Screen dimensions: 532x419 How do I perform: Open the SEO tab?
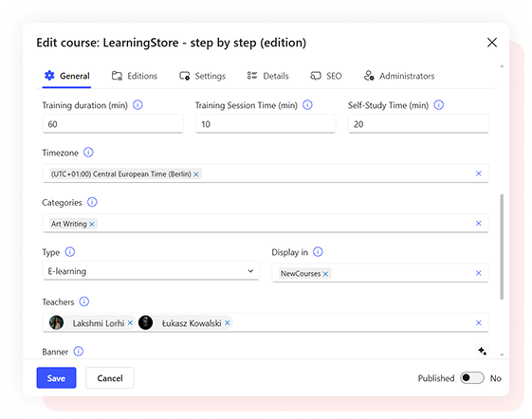(326, 76)
